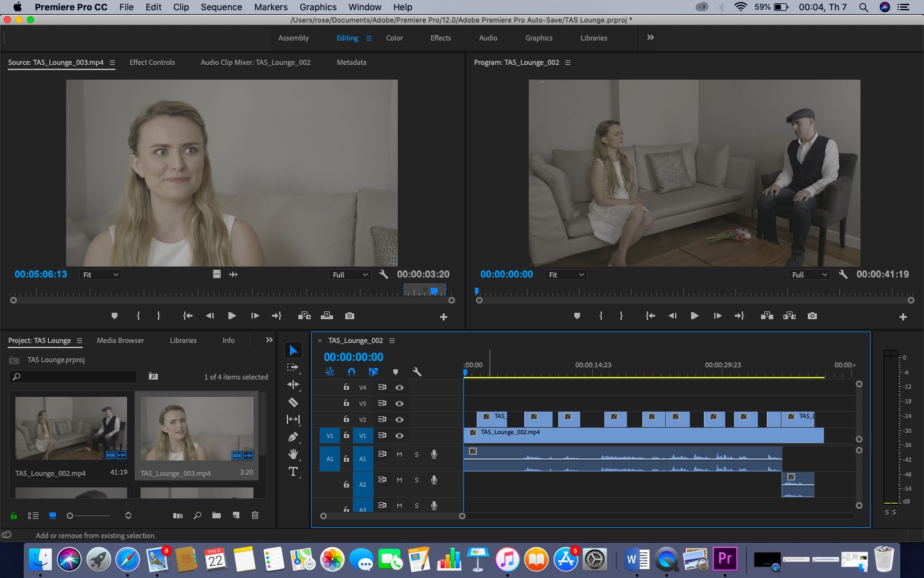The image size is (924, 578).
Task: Open Program monitor Full resolution dropdown
Action: 810,275
